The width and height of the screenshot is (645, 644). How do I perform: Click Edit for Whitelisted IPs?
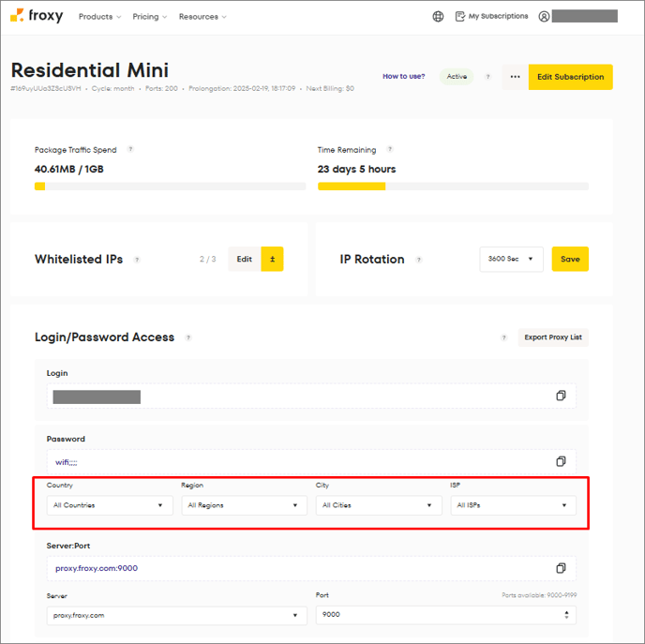[245, 259]
